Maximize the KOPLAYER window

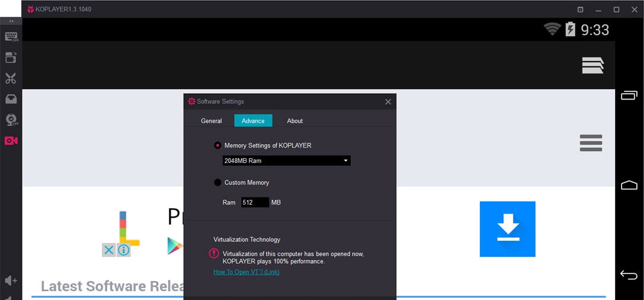(617, 10)
